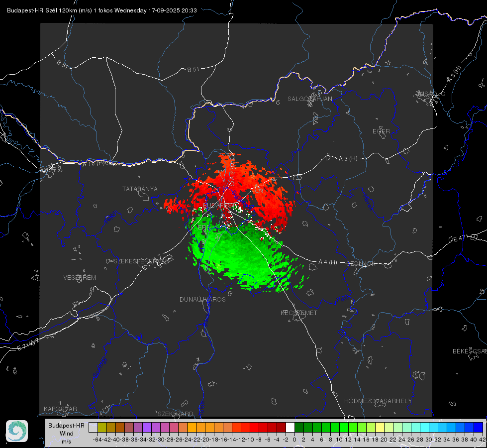Click the Budapest-HR Wind m/s legend label
487x448 pixels.
tap(67, 433)
